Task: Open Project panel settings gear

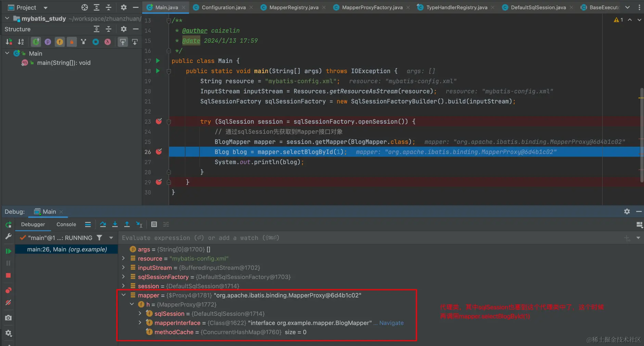Action: click(124, 7)
